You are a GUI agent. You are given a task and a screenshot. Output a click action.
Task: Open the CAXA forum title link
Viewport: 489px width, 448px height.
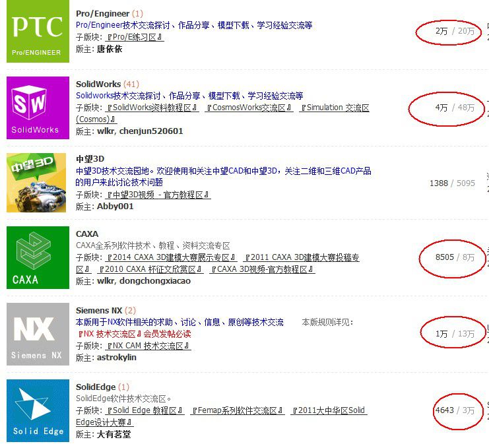[87, 234]
